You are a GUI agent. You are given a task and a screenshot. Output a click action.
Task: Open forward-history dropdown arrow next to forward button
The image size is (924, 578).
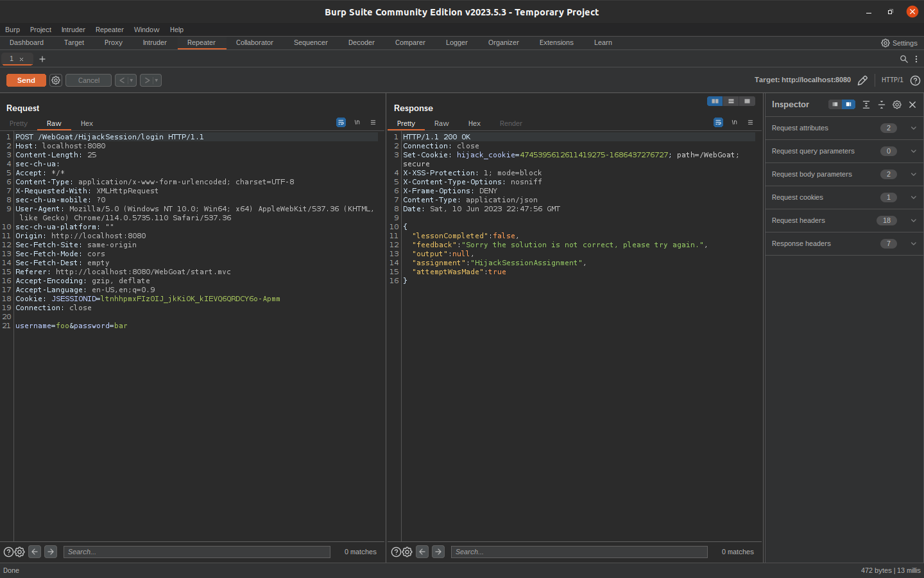coord(157,80)
